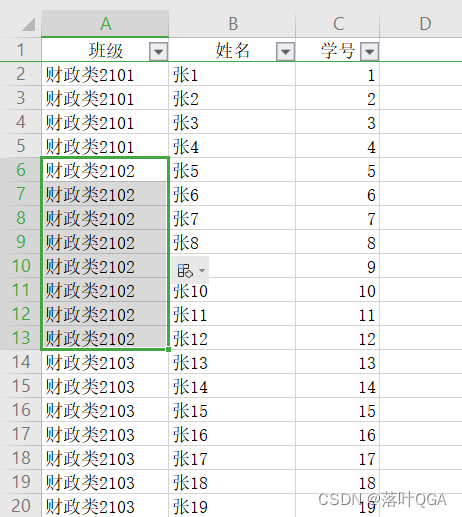The image size is (462, 517).
Task: Select column C header
Action: tap(338, 24)
